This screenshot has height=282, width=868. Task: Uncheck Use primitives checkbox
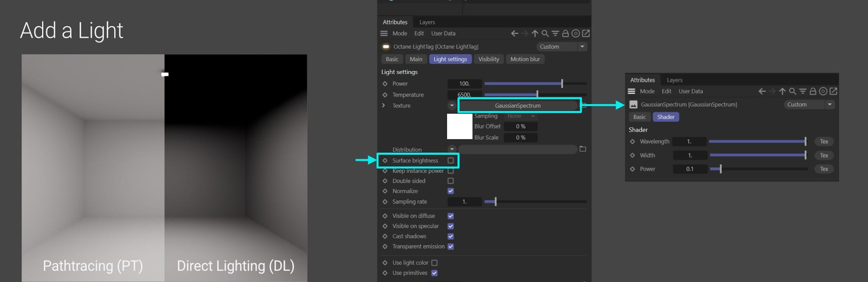pyautogui.click(x=434, y=273)
